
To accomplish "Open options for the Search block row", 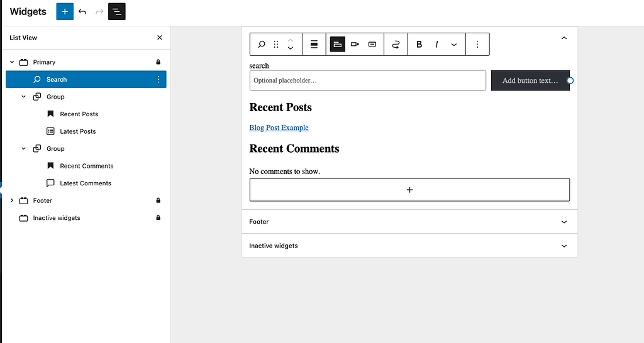I will pos(158,79).
